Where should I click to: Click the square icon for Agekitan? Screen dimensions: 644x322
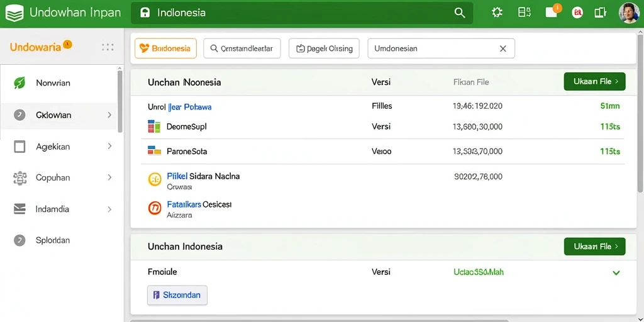pyautogui.click(x=19, y=146)
